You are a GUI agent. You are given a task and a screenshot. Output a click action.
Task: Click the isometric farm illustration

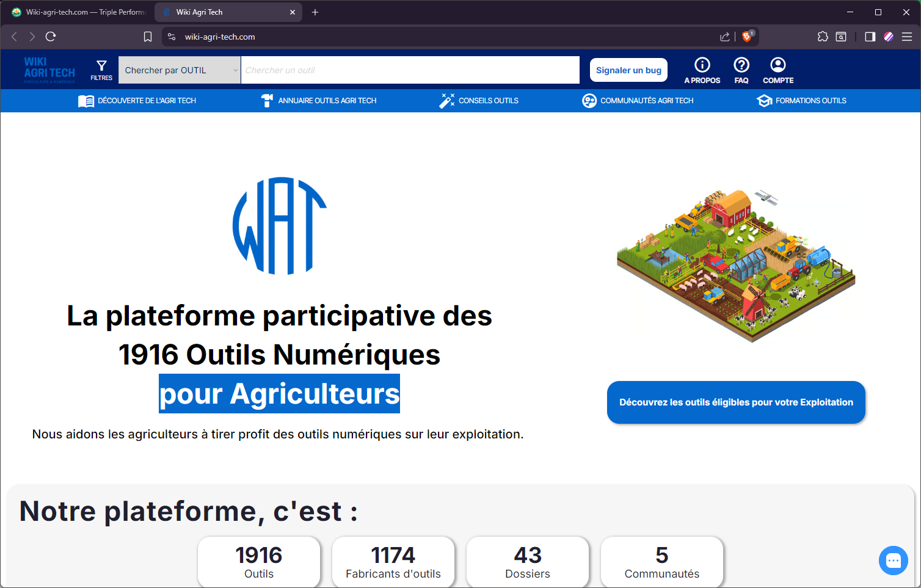[x=736, y=266]
